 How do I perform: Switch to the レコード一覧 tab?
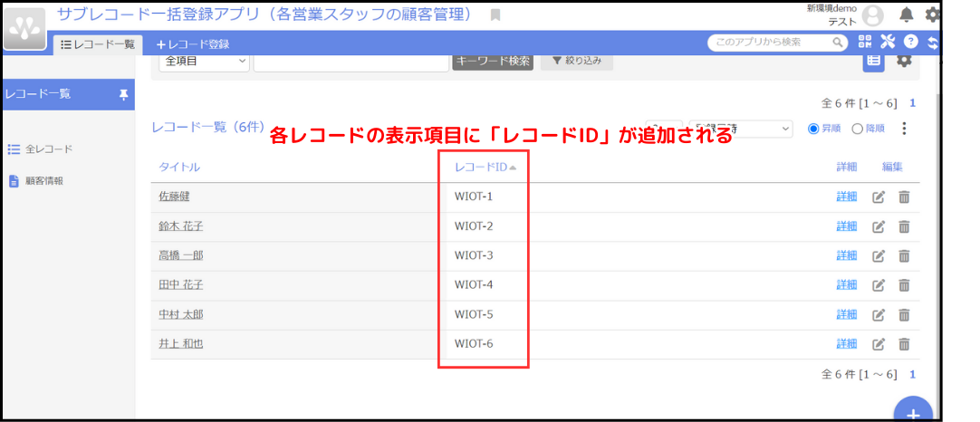click(98, 44)
